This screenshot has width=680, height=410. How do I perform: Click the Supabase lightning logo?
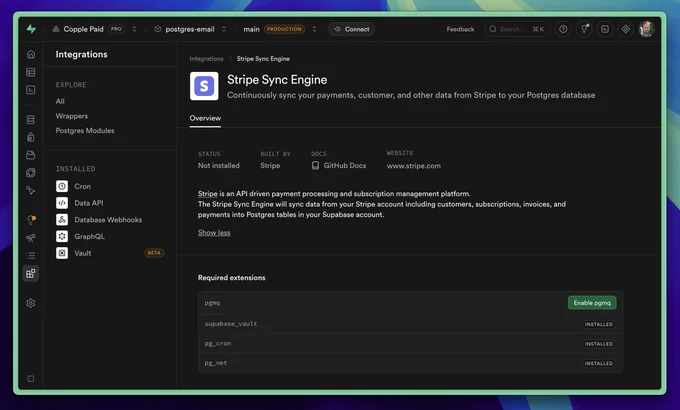pyautogui.click(x=31, y=29)
